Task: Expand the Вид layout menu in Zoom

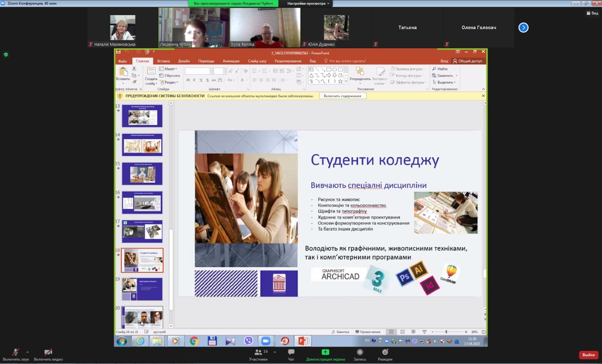Action: click(x=592, y=13)
